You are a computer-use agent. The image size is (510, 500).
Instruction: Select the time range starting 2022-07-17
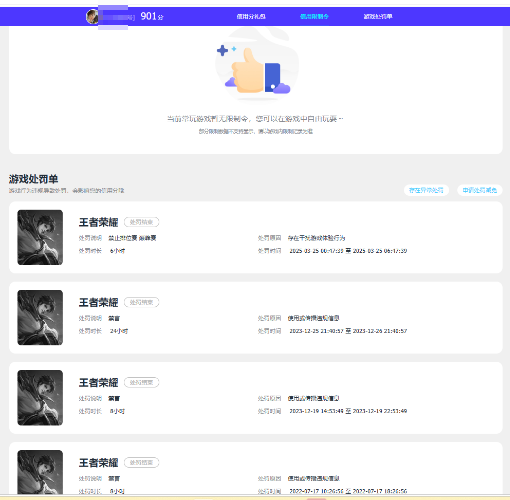tap(348, 491)
